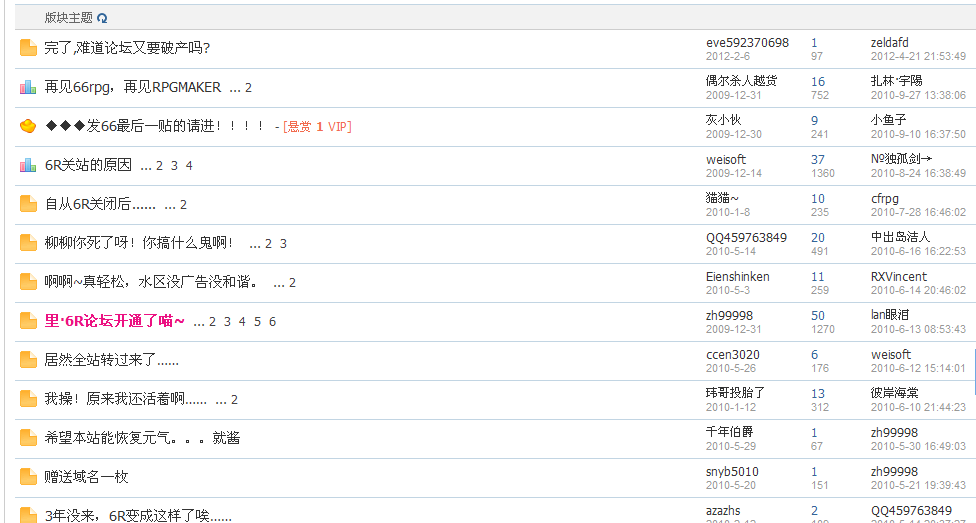
Task: Open thread 6R关站的原因
Action: (x=88, y=165)
